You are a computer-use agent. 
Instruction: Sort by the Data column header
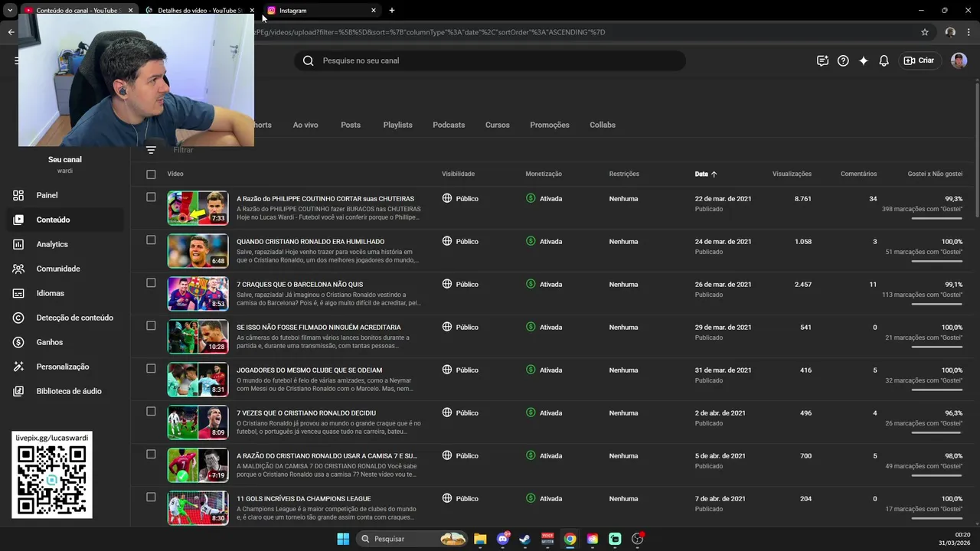(706, 174)
